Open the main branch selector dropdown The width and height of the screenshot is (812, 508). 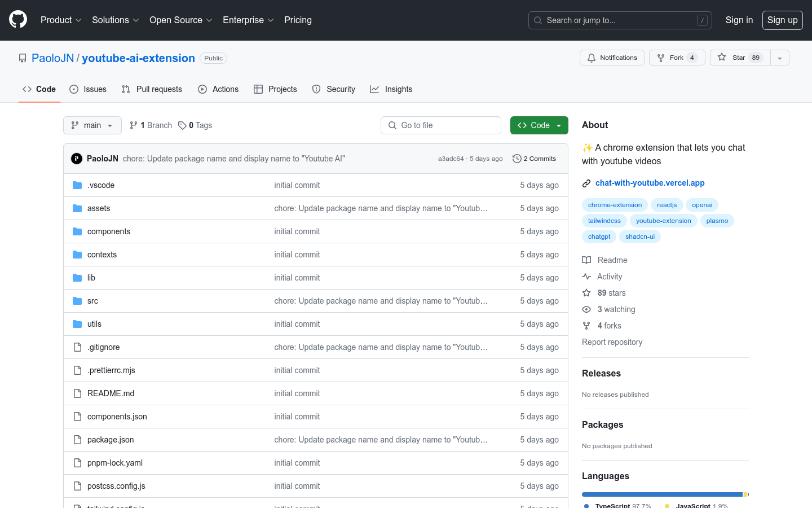pyautogui.click(x=92, y=125)
